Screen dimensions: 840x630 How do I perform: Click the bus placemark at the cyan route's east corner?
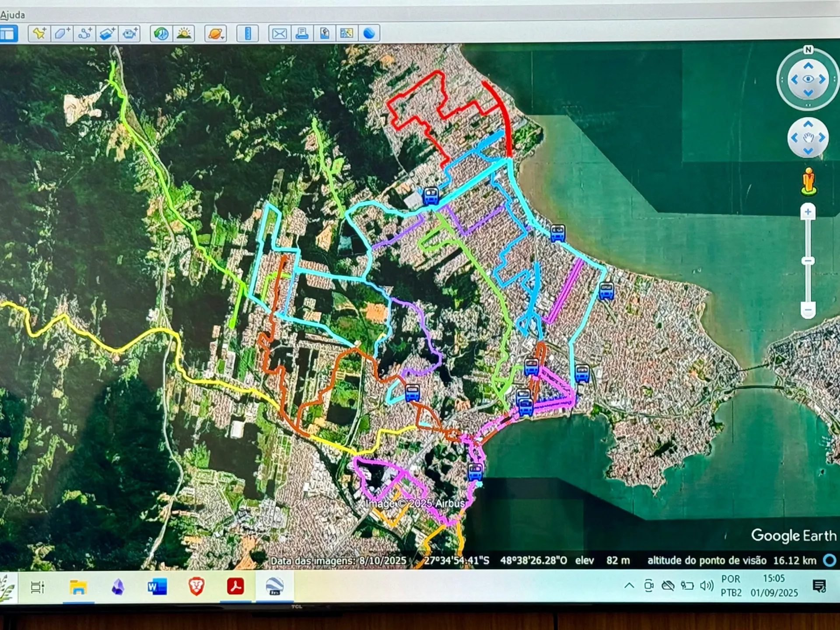tap(606, 291)
